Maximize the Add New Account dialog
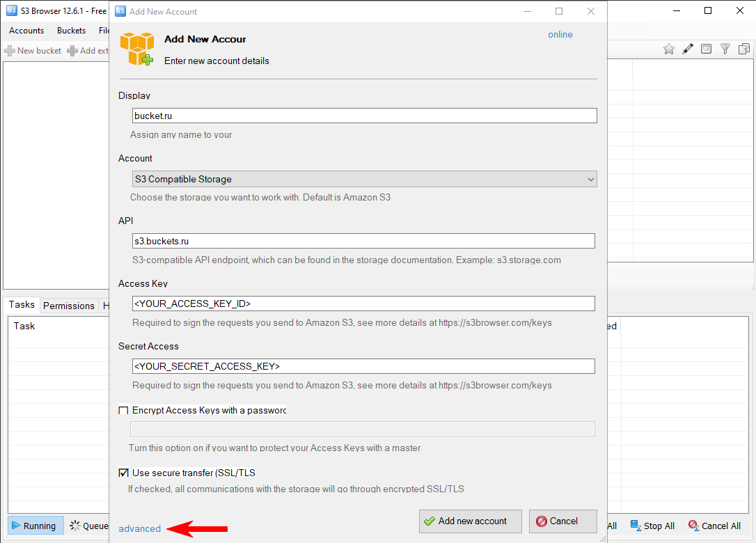756x543 pixels. pos(559,11)
